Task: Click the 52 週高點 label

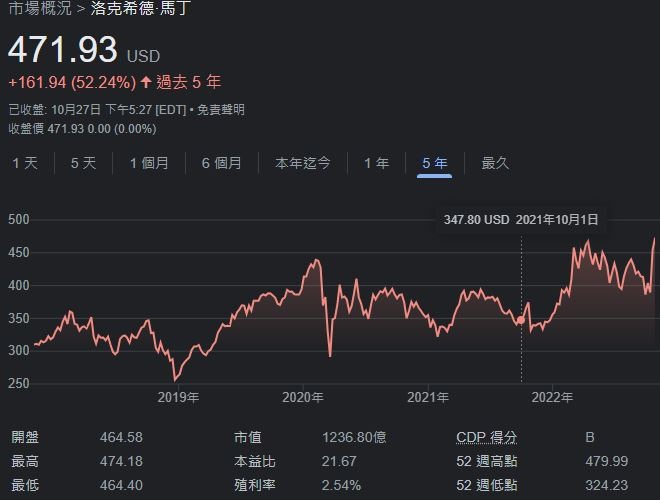Action: [x=486, y=462]
